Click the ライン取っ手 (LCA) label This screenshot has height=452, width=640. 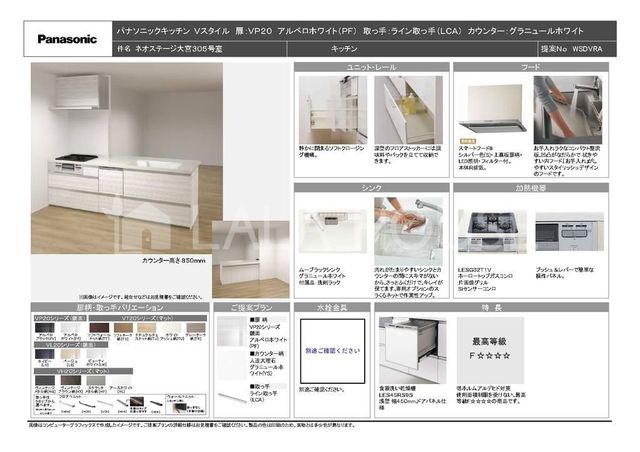(x=263, y=396)
